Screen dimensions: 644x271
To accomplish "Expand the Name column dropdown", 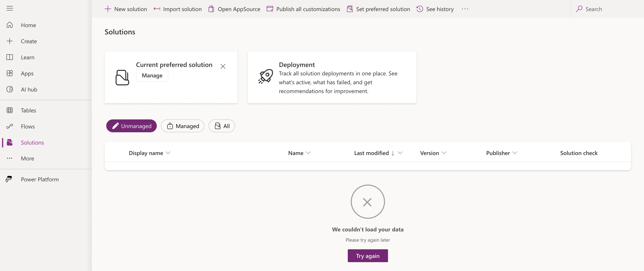I will pos(308,153).
